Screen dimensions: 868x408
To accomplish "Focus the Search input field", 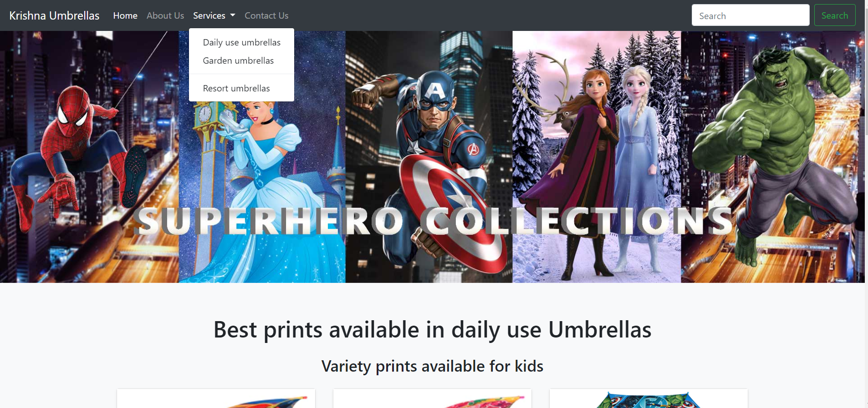I will (x=751, y=15).
